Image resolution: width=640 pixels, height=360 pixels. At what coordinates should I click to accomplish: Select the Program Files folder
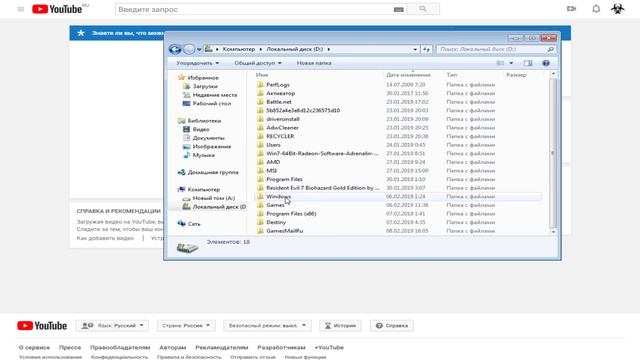(284, 179)
